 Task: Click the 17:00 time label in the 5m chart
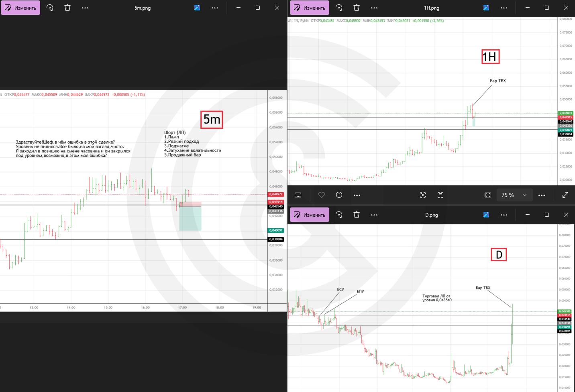coord(183,308)
